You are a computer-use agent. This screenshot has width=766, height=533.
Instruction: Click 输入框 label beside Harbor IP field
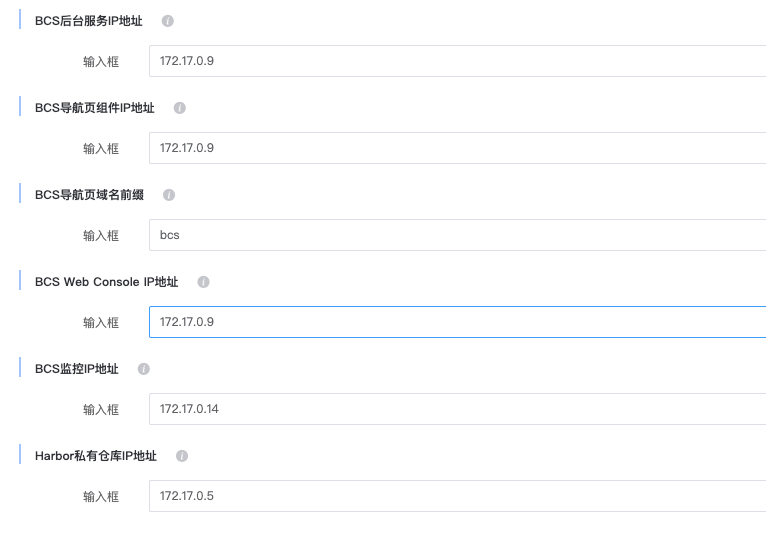pos(101,496)
